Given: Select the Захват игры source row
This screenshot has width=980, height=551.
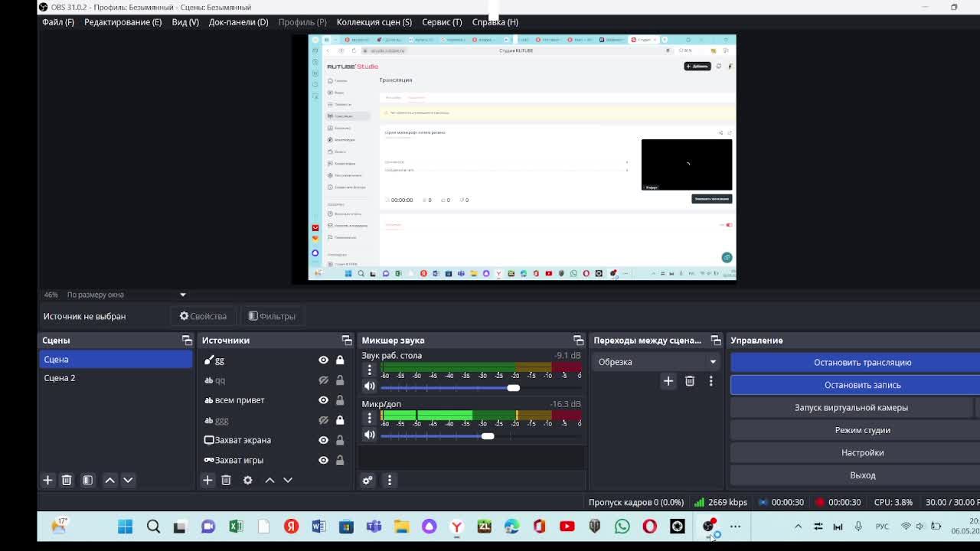Looking at the screenshot, I should (x=274, y=460).
